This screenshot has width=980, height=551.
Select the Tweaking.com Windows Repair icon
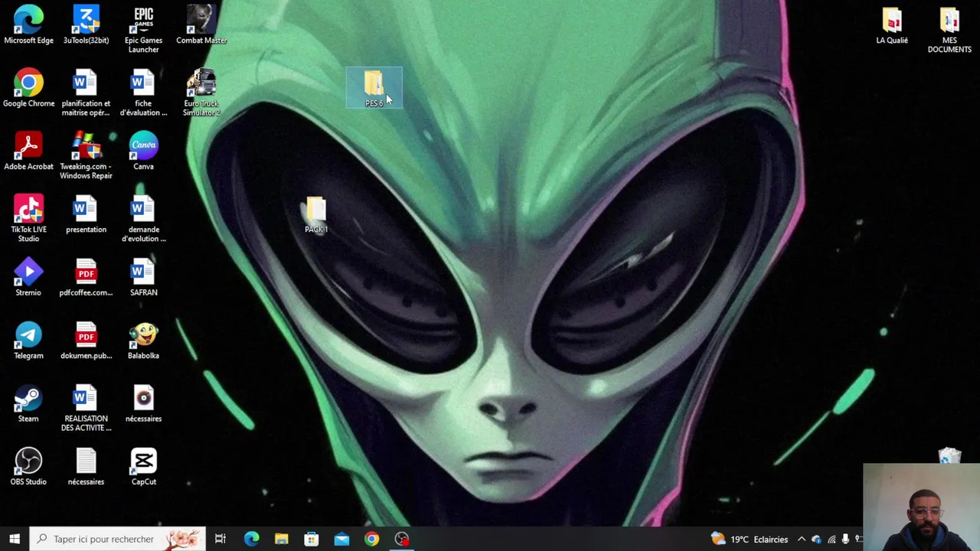tap(86, 155)
